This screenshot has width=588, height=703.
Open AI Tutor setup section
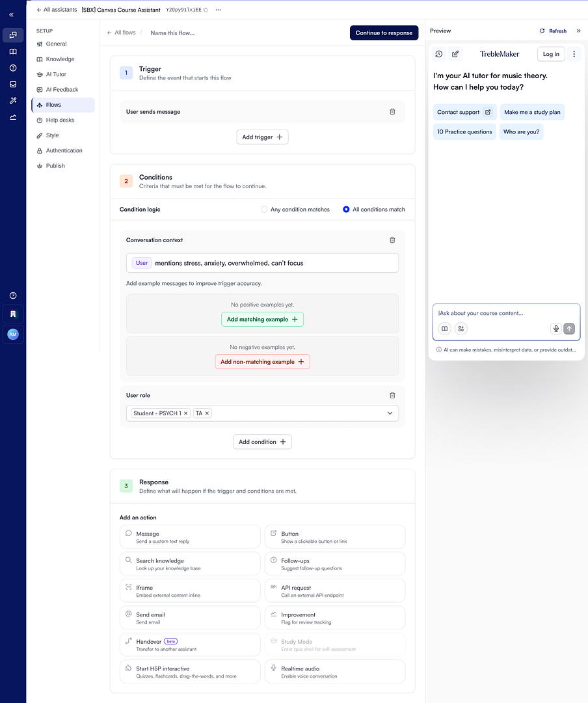tap(62, 74)
